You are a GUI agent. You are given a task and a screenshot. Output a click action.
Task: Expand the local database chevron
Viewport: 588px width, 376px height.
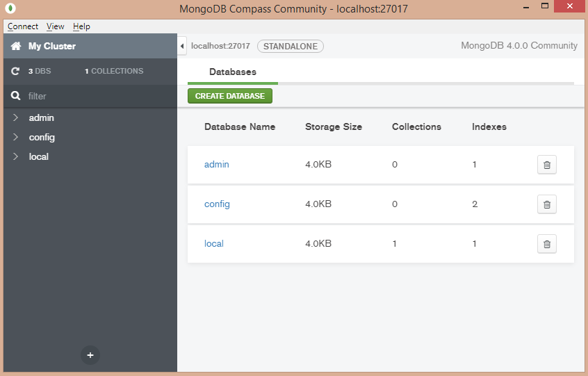[x=15, y=157]
